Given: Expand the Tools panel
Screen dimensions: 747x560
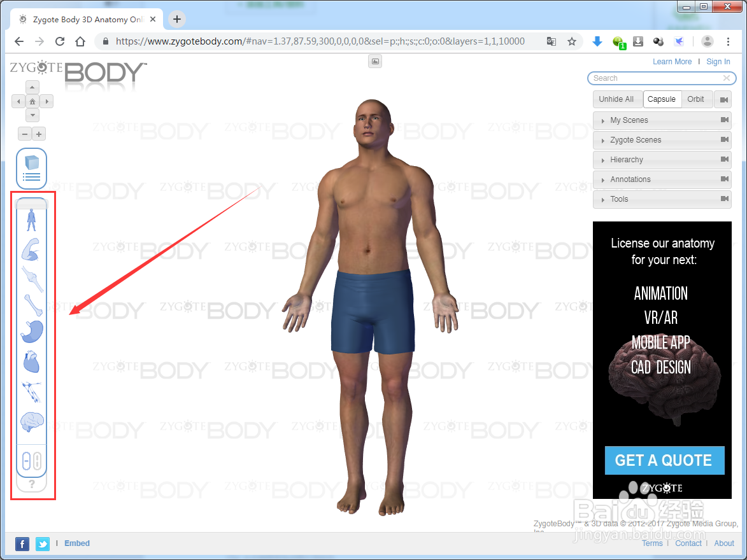Looking at the screenshot, I should [x=662, y=199].
